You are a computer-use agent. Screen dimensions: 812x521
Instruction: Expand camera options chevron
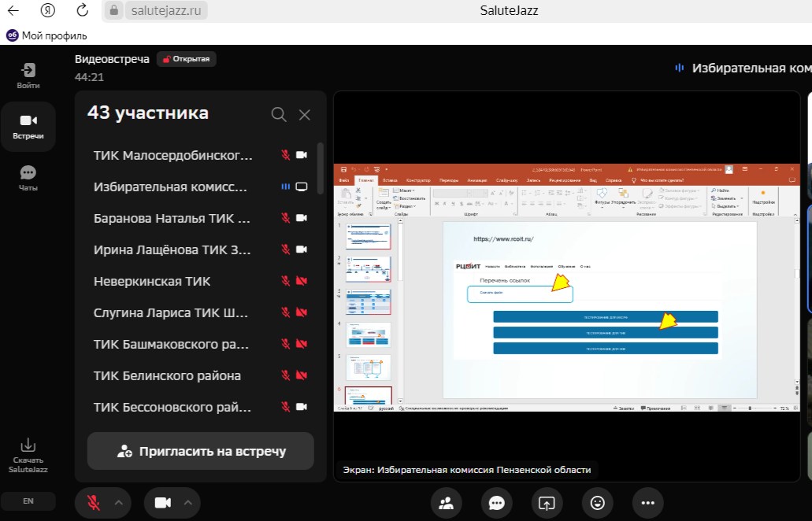pos(188,502)
